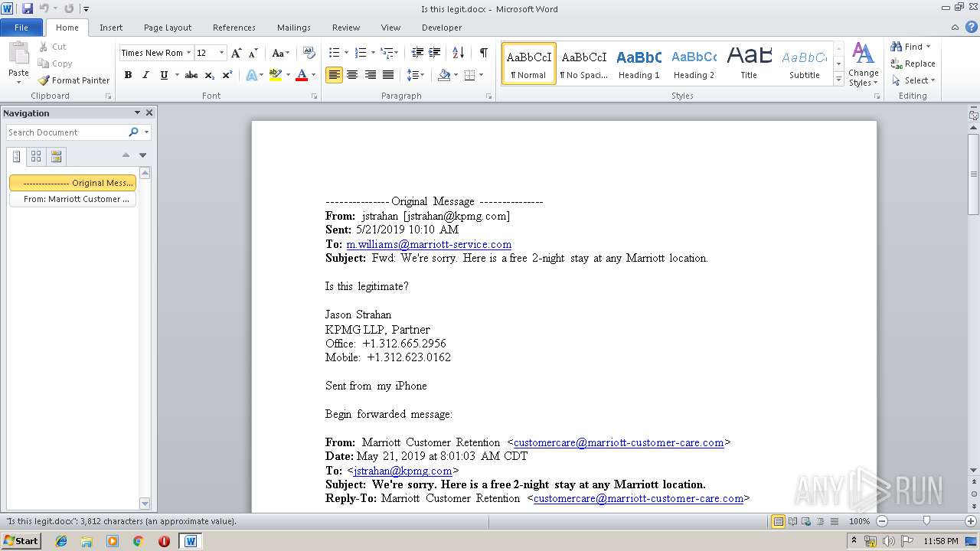Click the Replace button
Screen dimensions: 980x551
coord(912,64)
